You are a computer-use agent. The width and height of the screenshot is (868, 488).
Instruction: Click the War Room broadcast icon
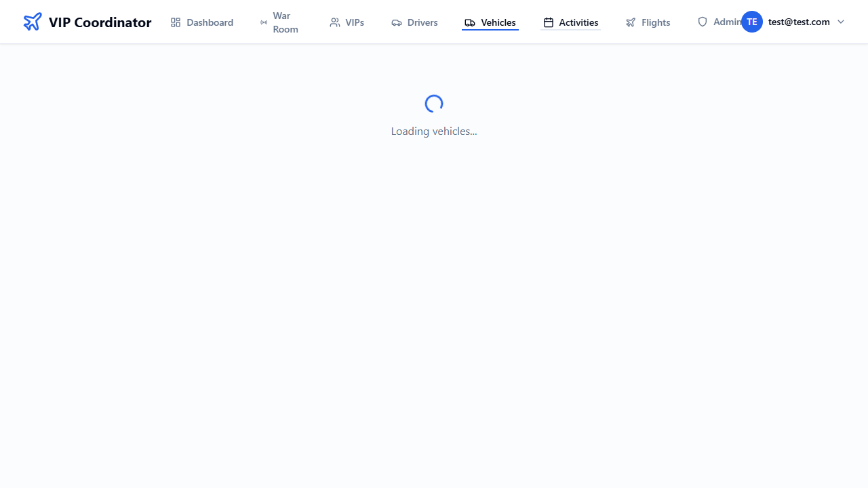(x=264, y=22)
